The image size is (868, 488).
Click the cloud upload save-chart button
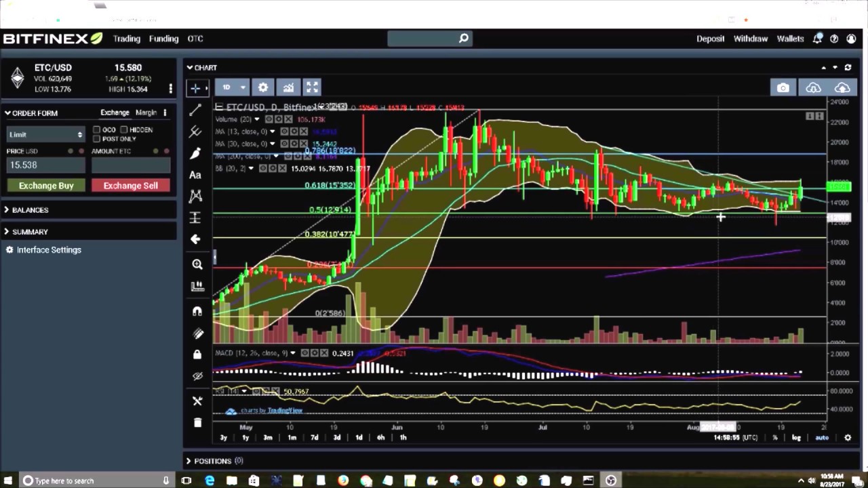tap(842, 88)
